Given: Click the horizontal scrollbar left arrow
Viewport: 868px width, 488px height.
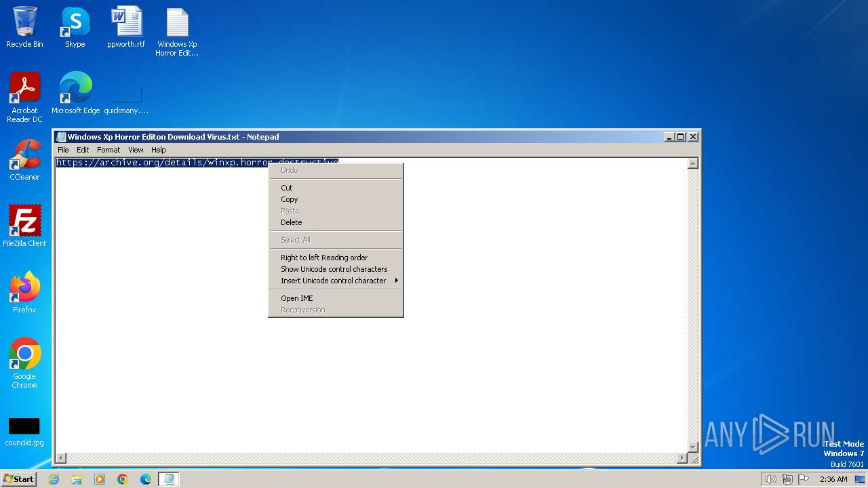Looking at the screenshot, I should tap(60, 458).
